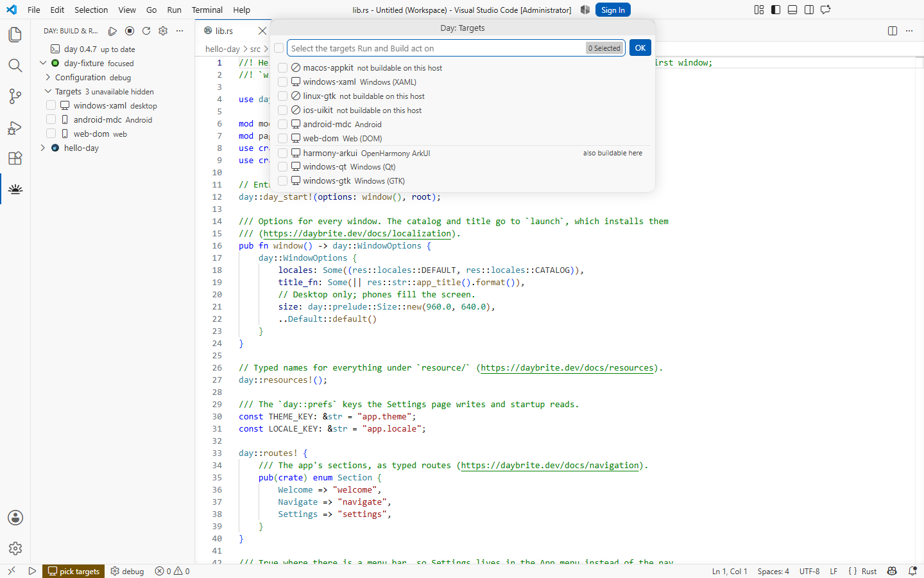The height and width of the screenshot is (578, 924).
Task: Select the Day sunrise activity bar icon
Action: (15, 189)
